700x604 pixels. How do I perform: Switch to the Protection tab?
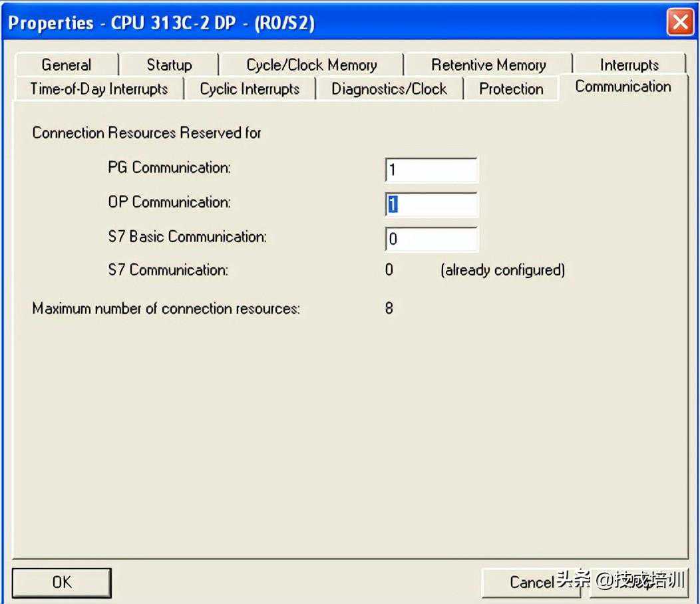[x=511, y=89]
